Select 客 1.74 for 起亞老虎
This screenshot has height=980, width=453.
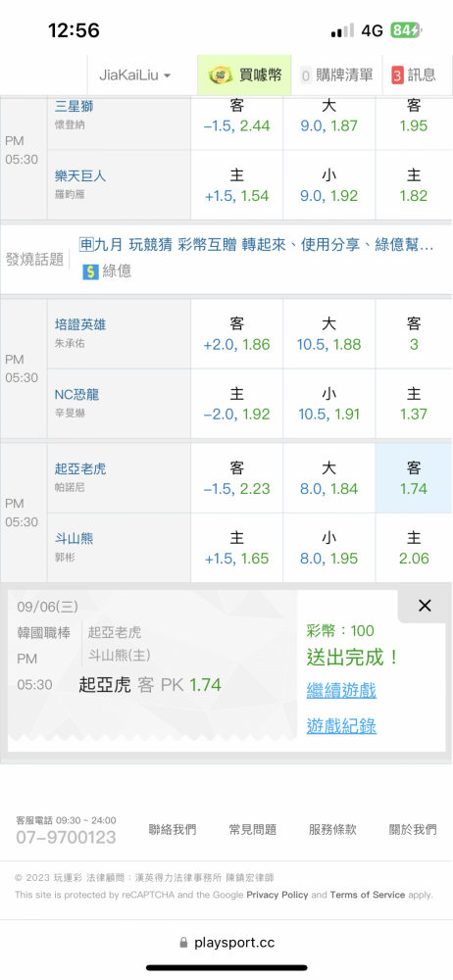(x=414, y=478)
